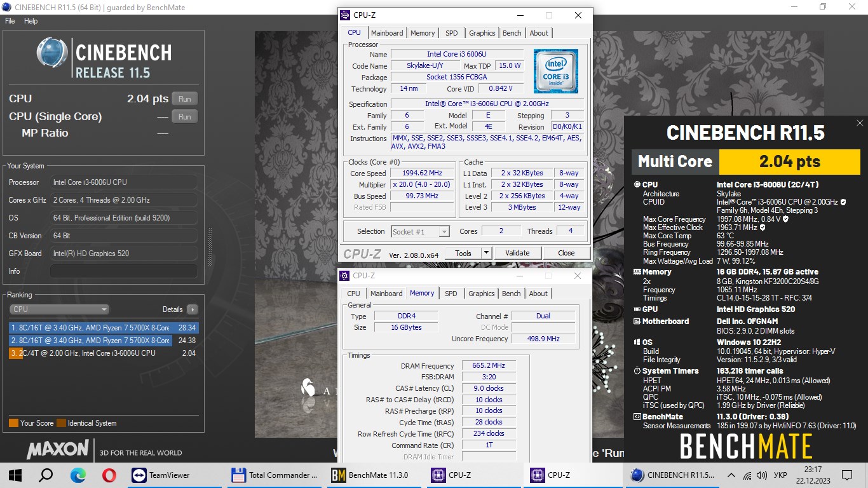Open the Socket #1 Selection dropdown
868x488 pixels.
421,232
